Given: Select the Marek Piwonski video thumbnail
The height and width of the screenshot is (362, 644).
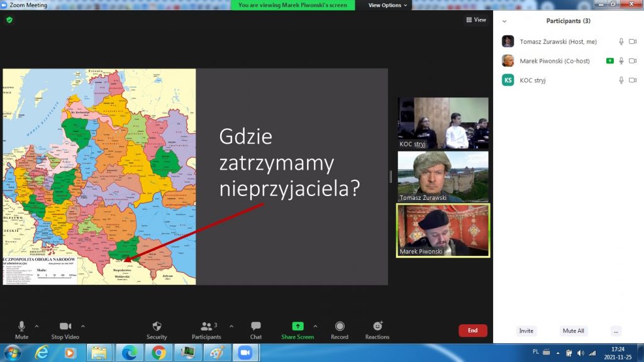Looking at the screenshot, I should [x=443, y=230].
